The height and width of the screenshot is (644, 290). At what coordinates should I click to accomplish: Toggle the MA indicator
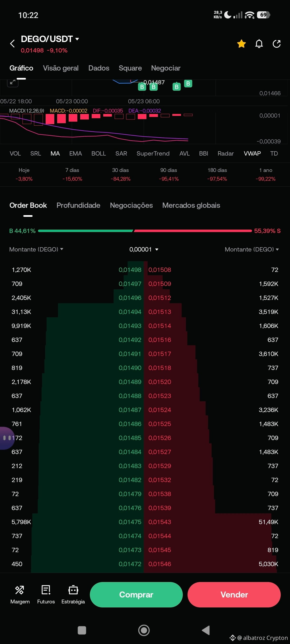tap(55, 153)
